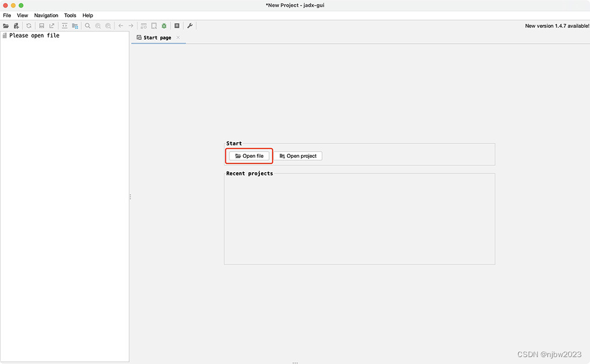Close the Start page tab

(177, 37)
